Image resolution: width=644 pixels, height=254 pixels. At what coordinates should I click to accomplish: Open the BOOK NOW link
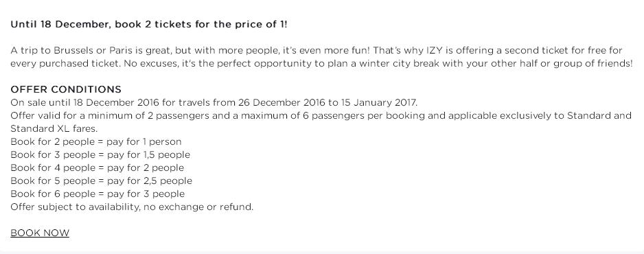point(40,233)
